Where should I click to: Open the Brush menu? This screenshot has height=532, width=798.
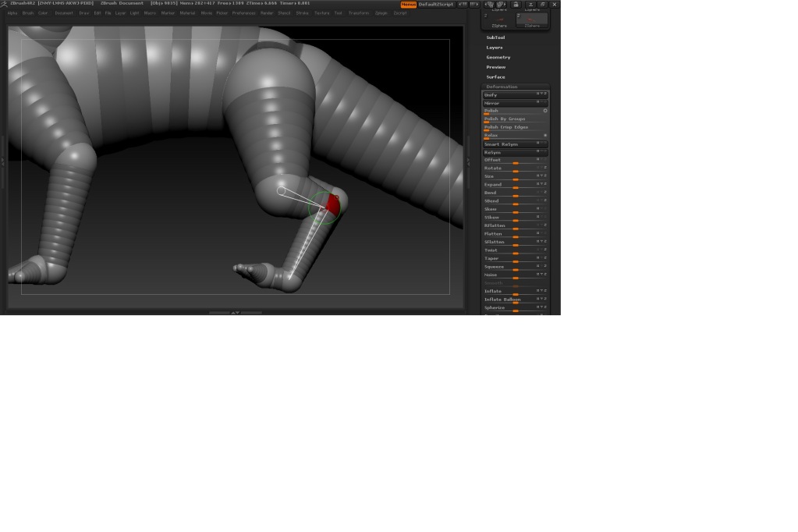pyautogui.click(x=27, y=13)
